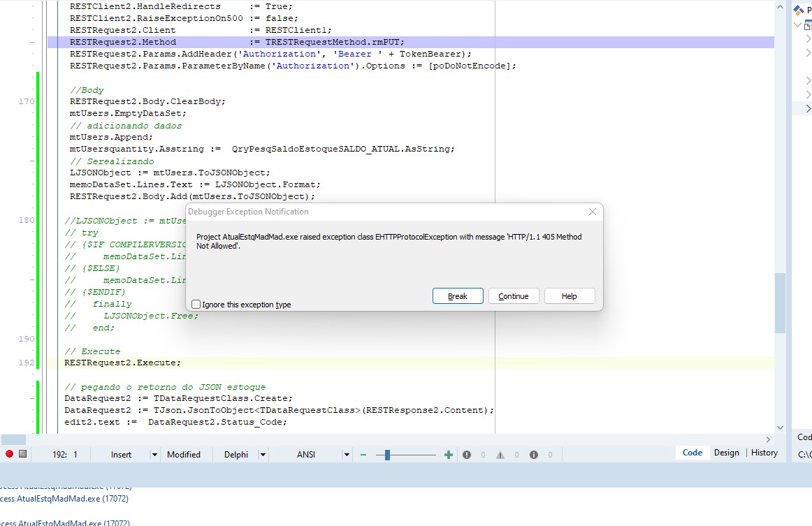Click the project icon in the right panel
Image resolution: width=812 pixels, height=526 pixels.
[x=799, y=9]
